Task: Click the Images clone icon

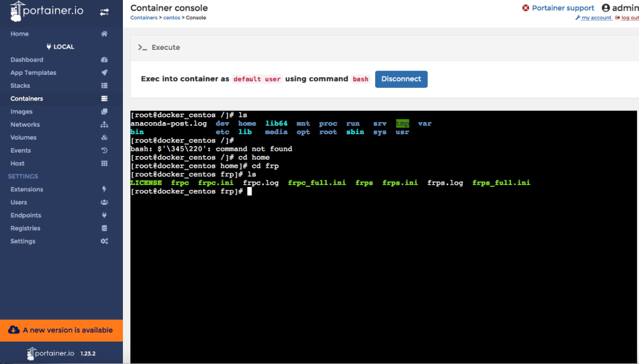Action: (x=104, y=112)
